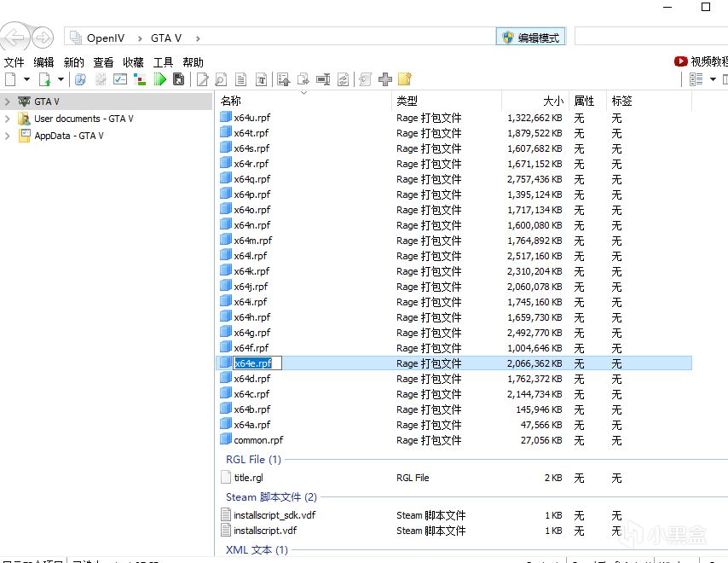Viewport: 728px width, 563px height.
Task: Click the magnifier preview document icon
Action: [221, 79]
